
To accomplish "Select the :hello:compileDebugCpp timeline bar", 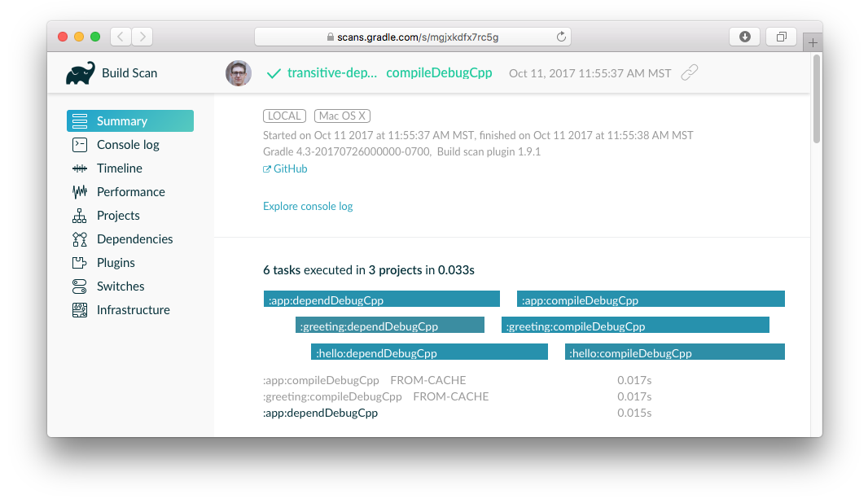I will [x=675, y=352].
